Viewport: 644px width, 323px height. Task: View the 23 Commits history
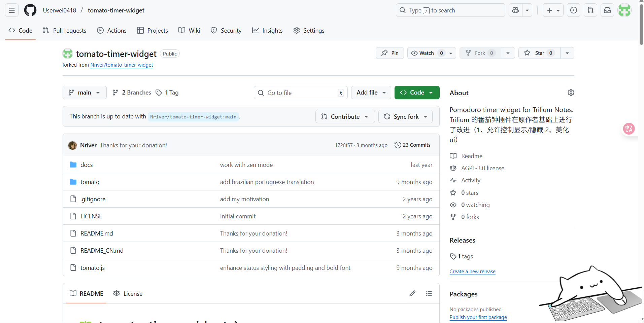(412, 145)
